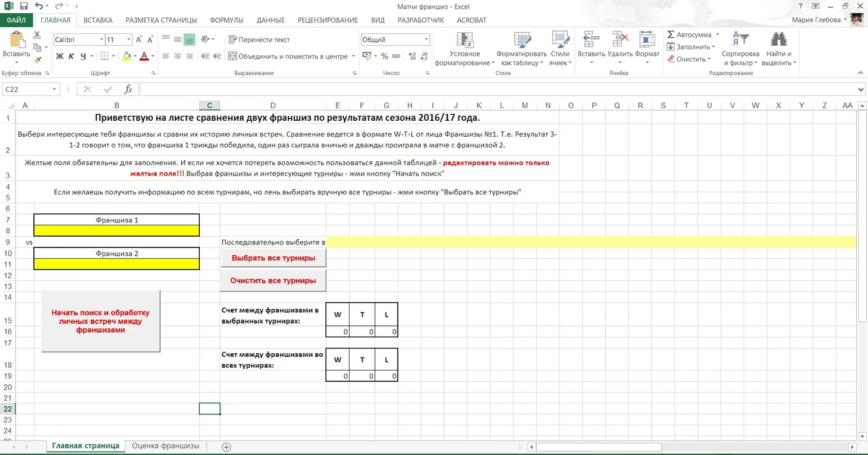Open Форматировать как таблицу gallery
Viewport: 868px width, 455px height.
tap(521, 49)
